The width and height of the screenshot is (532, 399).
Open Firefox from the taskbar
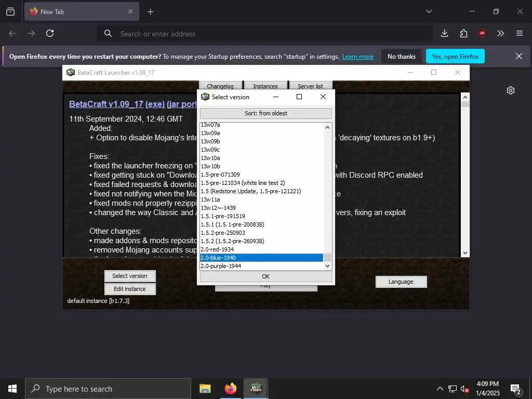tap(230, 389)
